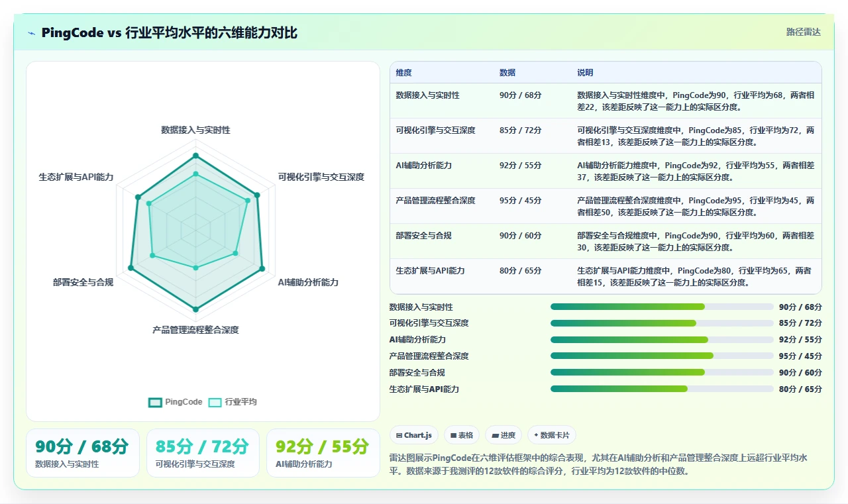Toggle the PingCode dataset in the chart legend

pos(176,402)
